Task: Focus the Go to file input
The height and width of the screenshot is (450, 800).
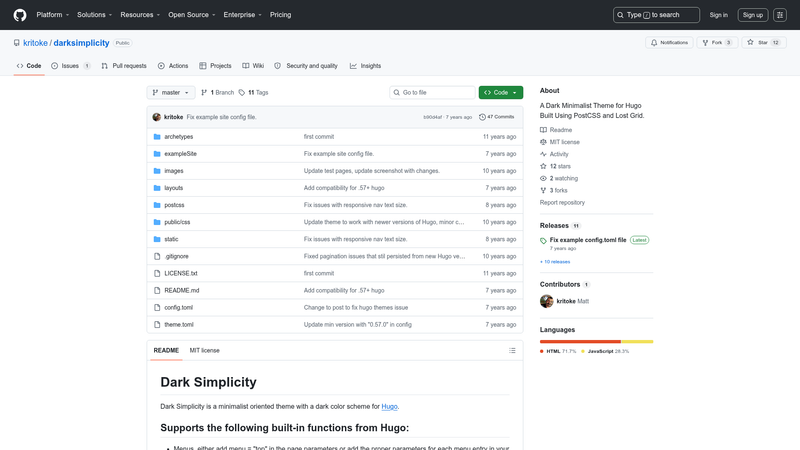Action: (x=432, y=92)
